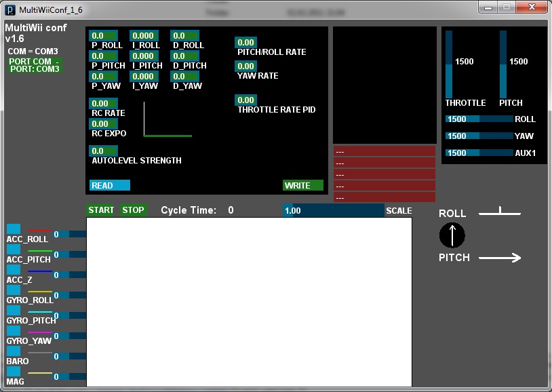Screen dimensions: 552x392
Task: Toggle the ACC_PITCH graph checkbox
Action: point(14,250)
